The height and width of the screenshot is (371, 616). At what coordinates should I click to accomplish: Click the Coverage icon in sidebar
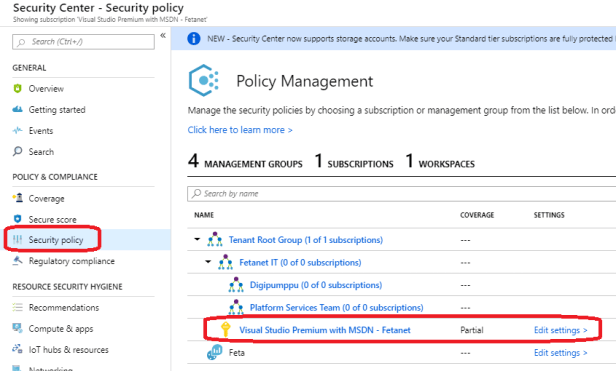(18, 198)
